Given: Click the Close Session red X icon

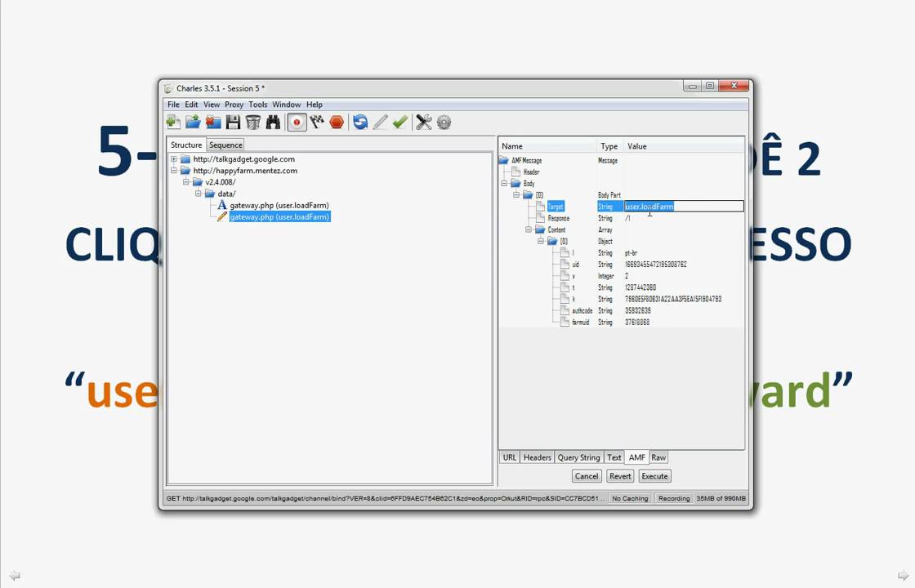Looking at the screenshot, I should [213, 122].
